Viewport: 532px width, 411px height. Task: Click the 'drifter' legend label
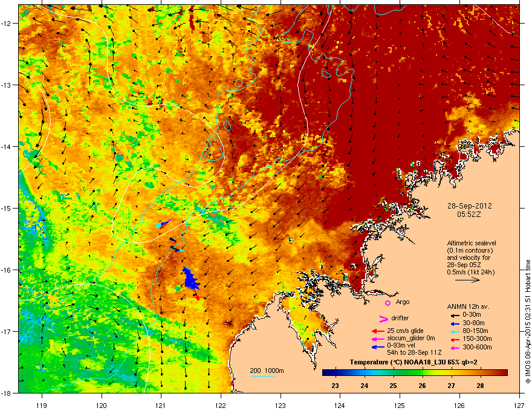point(400,318)
